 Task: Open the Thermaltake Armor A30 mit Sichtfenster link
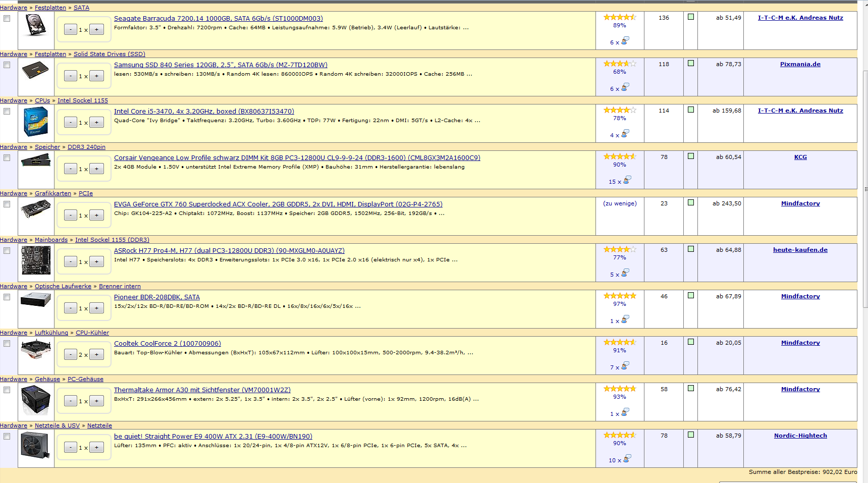pyautogui.click(x=202, y=390)
